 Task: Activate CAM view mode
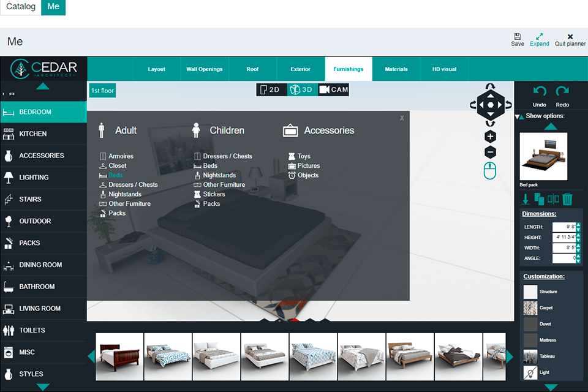334,89
